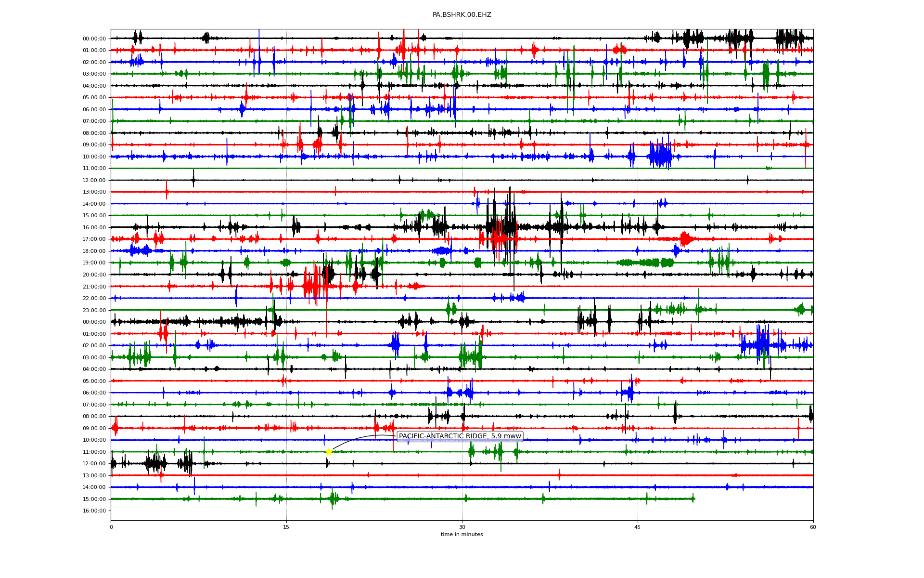Screen dimensions: 924x578
Task: Select the 23:00:00 row label
Action: (94, 310)
